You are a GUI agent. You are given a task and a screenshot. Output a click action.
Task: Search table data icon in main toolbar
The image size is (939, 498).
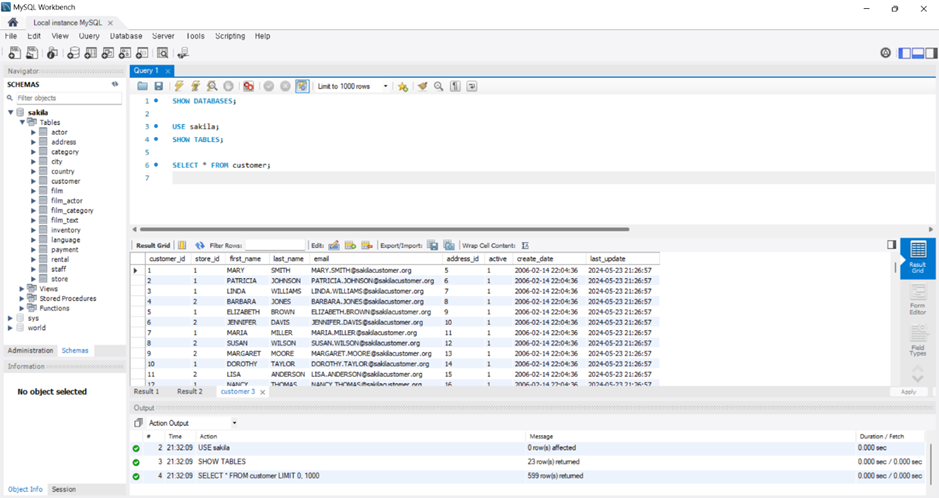162,53
